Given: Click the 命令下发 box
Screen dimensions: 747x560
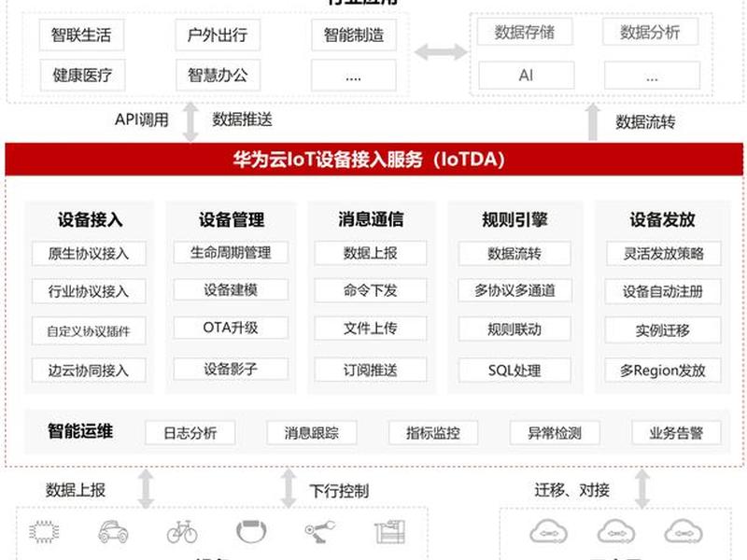Looking at the screenshot, I should (370, 290).
